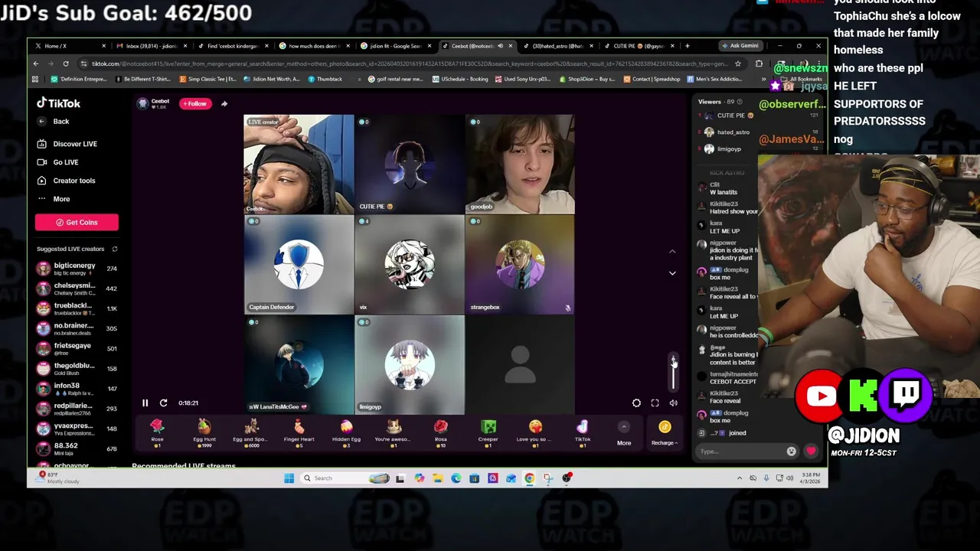Open 88.362 suggested creator
980x551 pixels.
click(77, 448)
